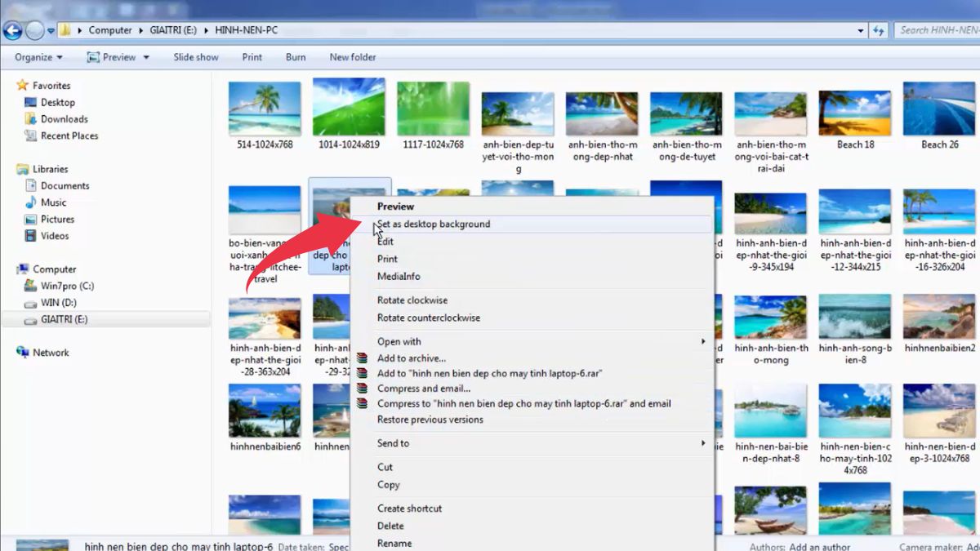The height and width of the screenshot is (551, 980).
Task: Select the hinh-nen-bai-bien-dep-nhat-8 thumbnail
Action: (x=770, y=411)
